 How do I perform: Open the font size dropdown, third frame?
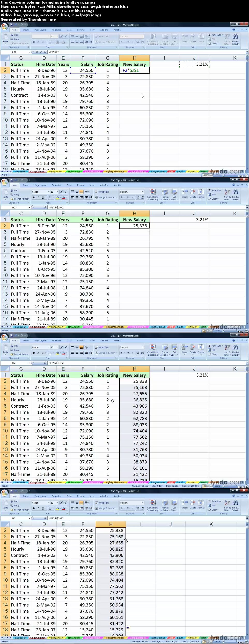pos(57,347)
